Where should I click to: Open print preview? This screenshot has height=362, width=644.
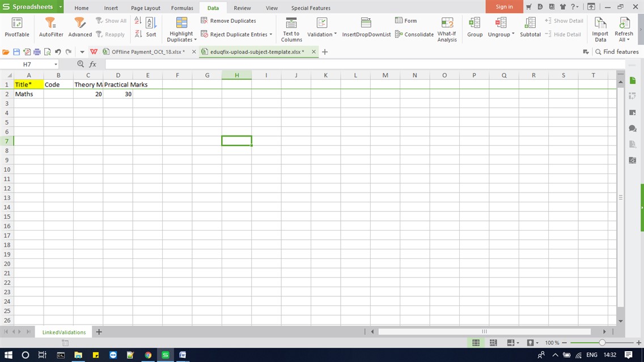coord(47,52)
